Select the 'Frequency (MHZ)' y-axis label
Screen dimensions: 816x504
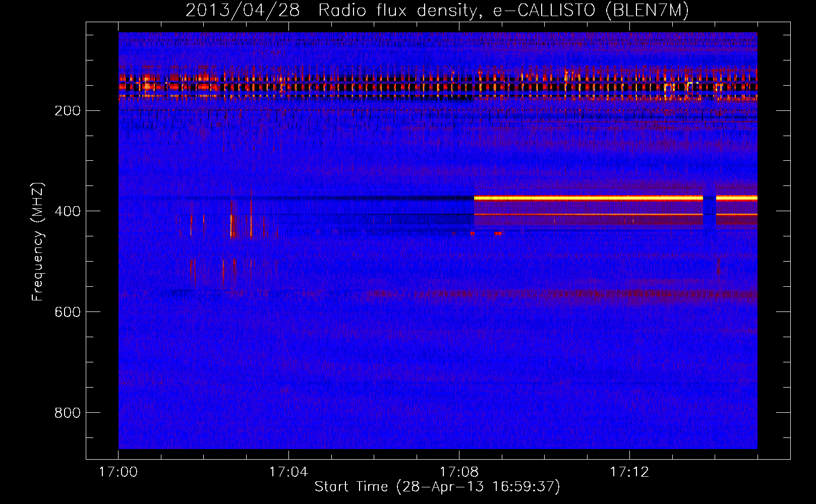pyautogui.click(x=38, y=242)
